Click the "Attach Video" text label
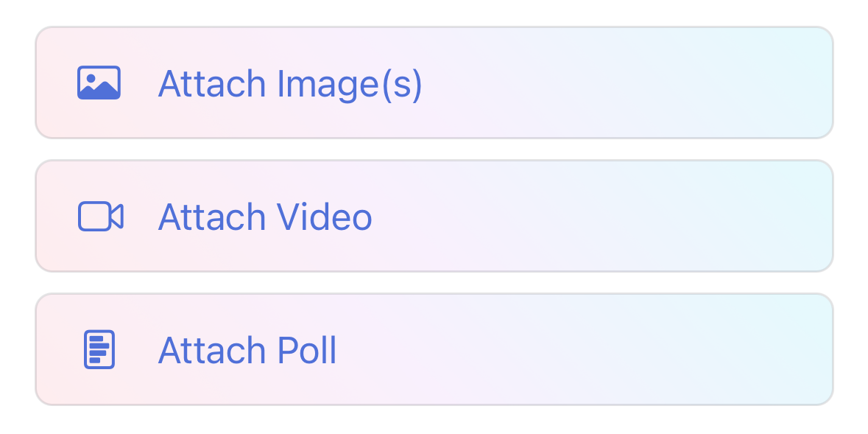The height and width of the screenshot is (434, 868). click(265, 217)
